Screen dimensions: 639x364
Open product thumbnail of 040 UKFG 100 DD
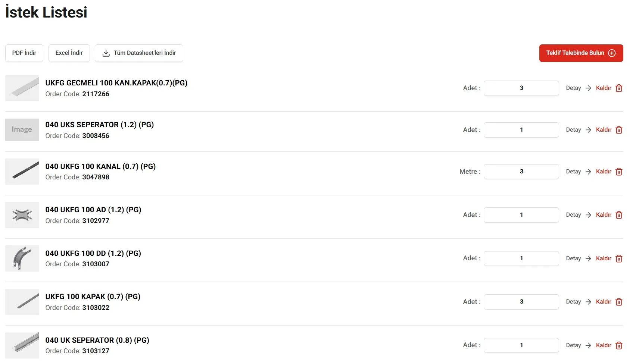(22, 258)
